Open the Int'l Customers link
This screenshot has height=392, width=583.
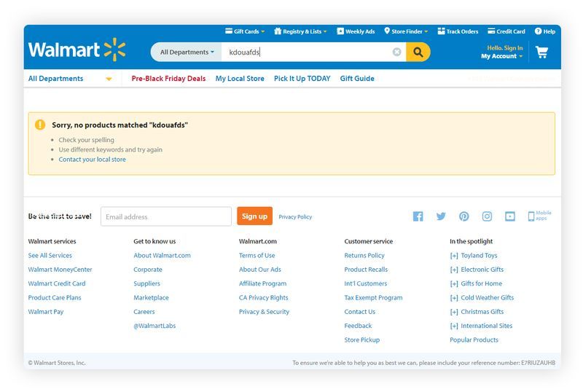[x=366, y=283]
